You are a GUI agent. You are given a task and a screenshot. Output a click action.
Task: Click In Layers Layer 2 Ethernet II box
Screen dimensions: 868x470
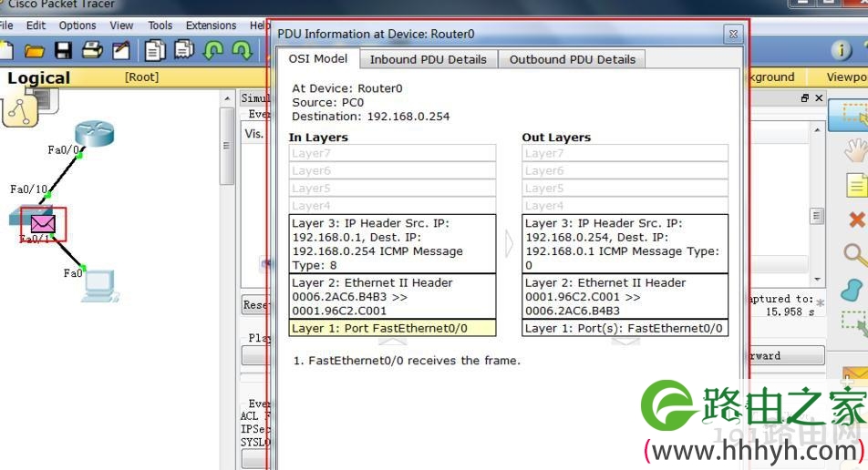[392, 296]
